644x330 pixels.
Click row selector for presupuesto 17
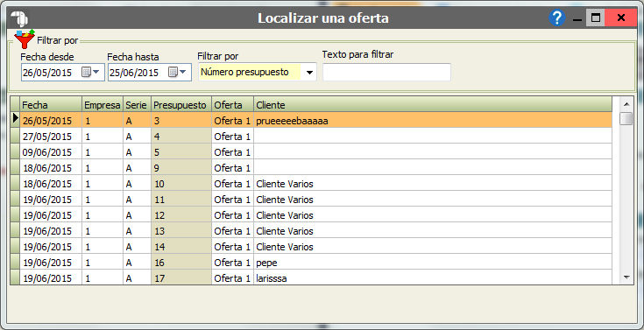coord(15,277)
